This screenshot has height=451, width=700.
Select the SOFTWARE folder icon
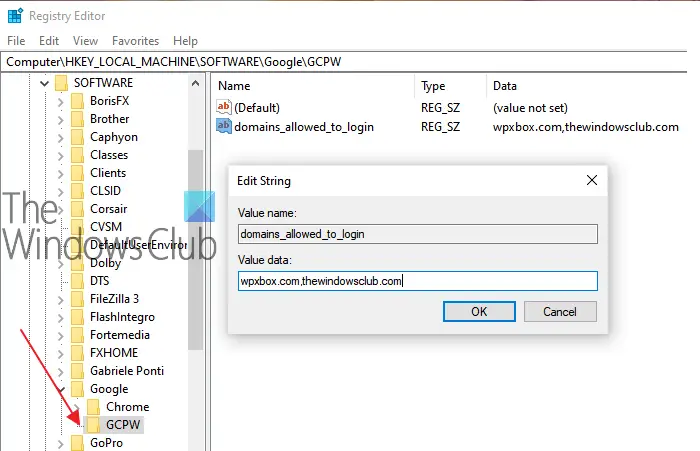point(61,83)
